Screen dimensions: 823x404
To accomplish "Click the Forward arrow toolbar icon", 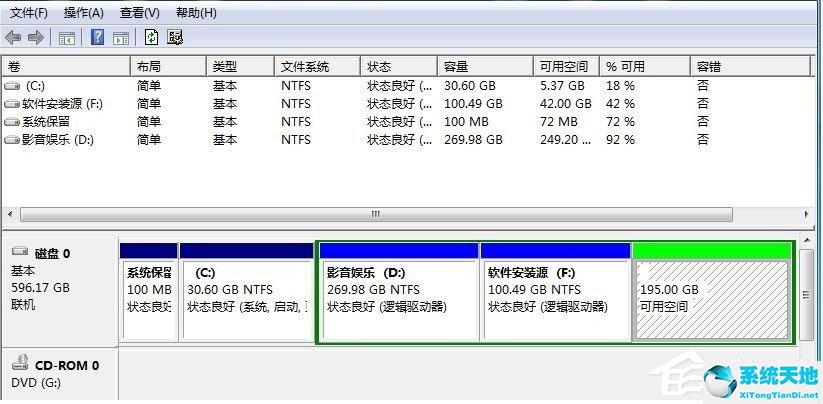I will 36,37.
